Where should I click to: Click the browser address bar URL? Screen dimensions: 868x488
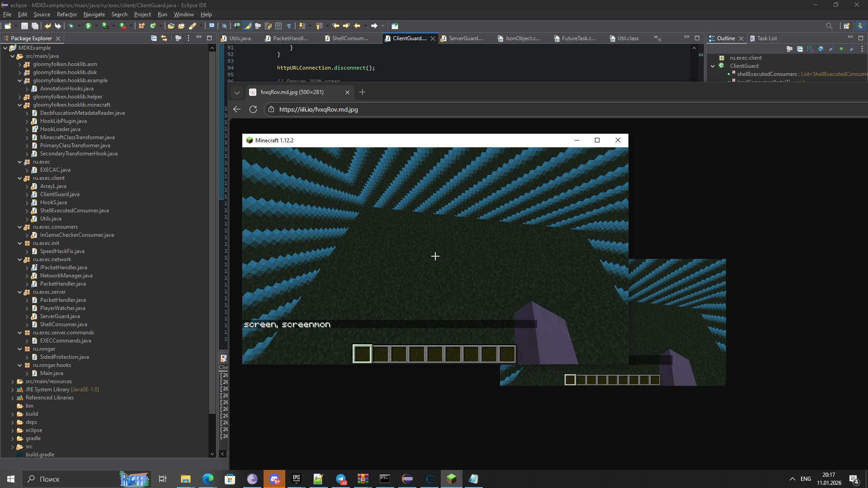[318, 109]
